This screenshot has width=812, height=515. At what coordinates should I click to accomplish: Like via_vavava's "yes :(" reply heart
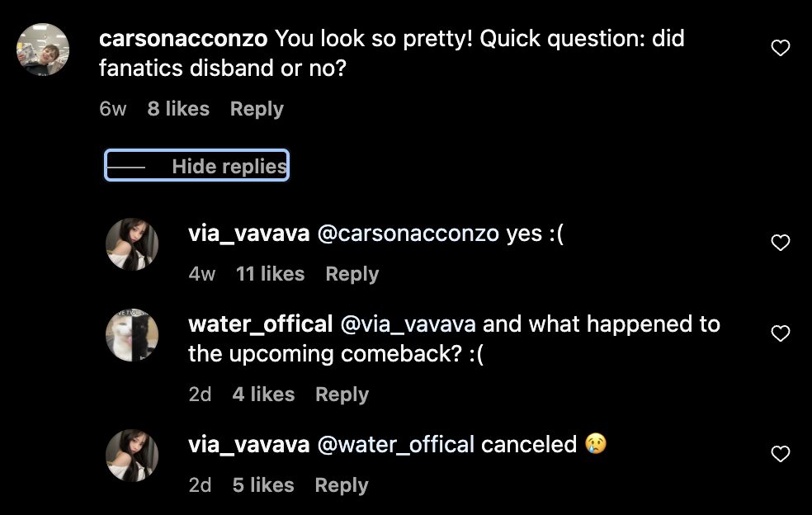(x=780, y=243)
